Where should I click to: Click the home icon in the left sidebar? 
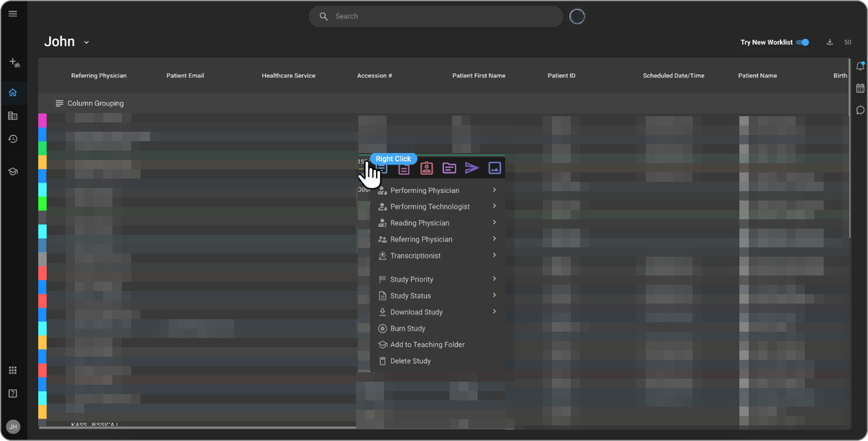tap(12, 92)
